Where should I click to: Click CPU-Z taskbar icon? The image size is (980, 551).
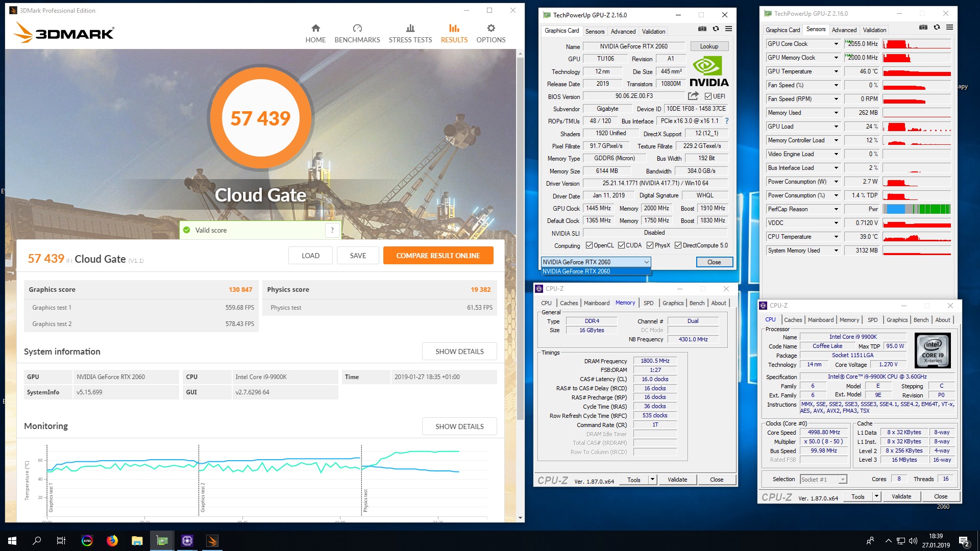187,540
